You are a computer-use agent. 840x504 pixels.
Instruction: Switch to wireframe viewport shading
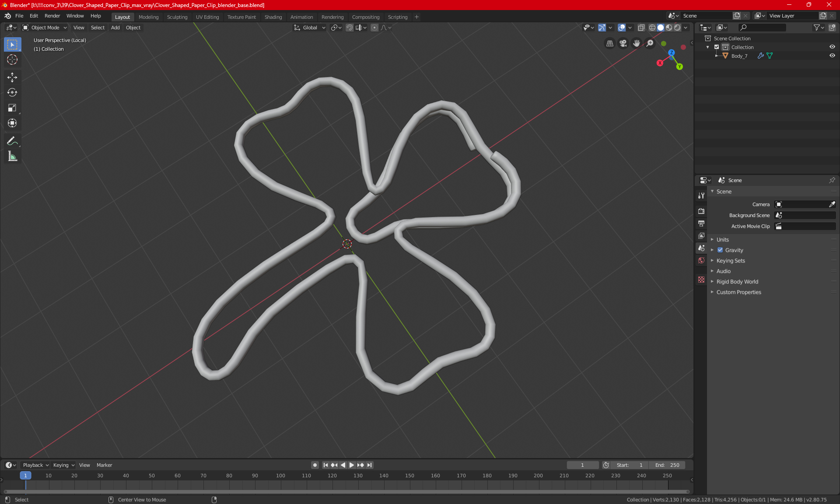point(652,28)
